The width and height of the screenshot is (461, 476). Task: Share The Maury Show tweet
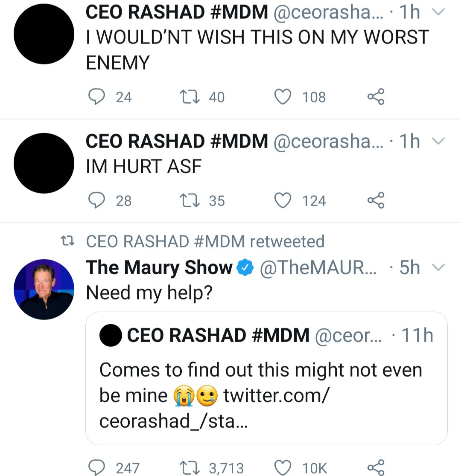pos(376,467)
